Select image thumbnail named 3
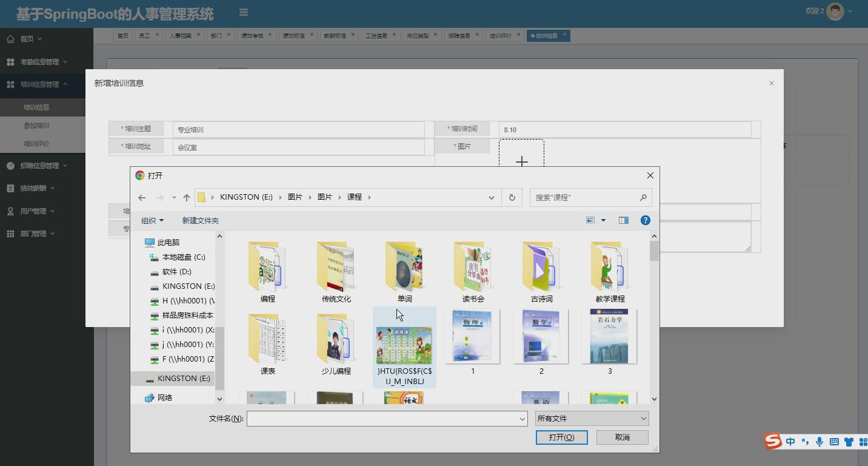This screenshot has width=868, height=466. coord(610,342)
